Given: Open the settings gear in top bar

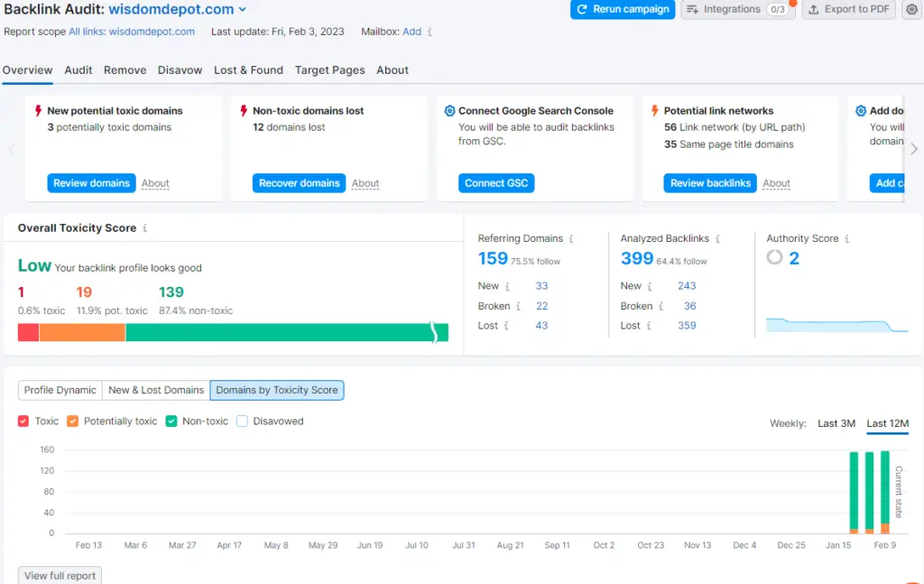Looking at the screenshot, I should click(911, 9).
